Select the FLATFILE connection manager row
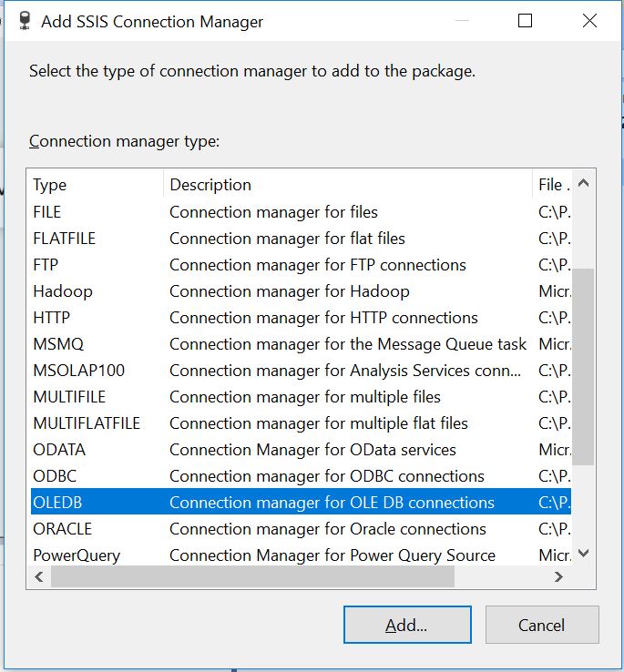This screenshot has width=624, height=672. click(301, 239)
